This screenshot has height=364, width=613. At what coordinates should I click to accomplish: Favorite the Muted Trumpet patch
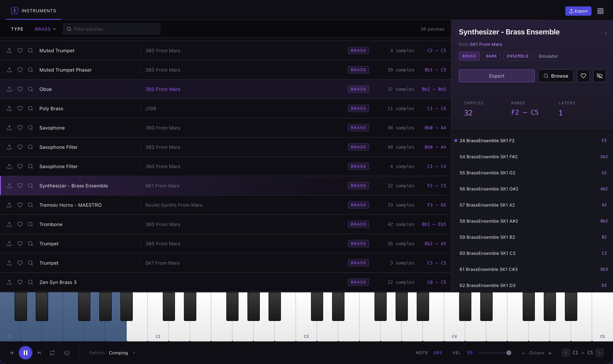coord(20,50)
